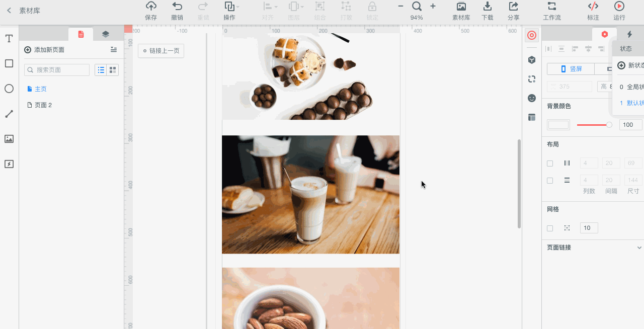The image size is (644, 329).
Task: Click the 锁定 lock icon
Action: [372, 6]
